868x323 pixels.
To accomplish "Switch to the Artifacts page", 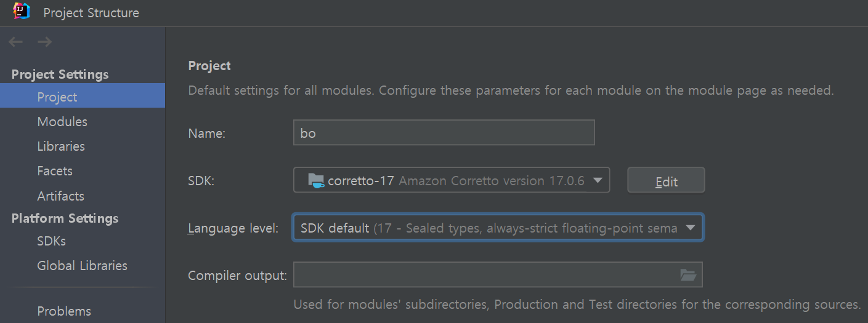I will [x=60, y=196].
